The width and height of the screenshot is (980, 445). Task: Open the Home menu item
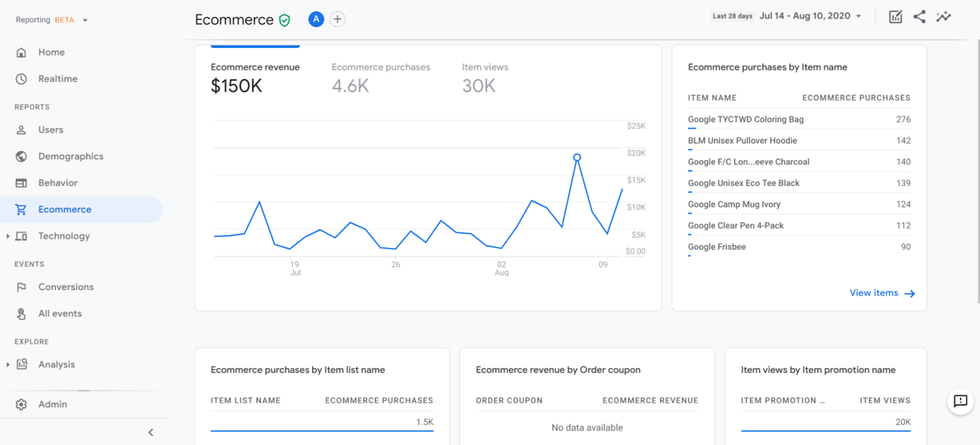point(51,53)
